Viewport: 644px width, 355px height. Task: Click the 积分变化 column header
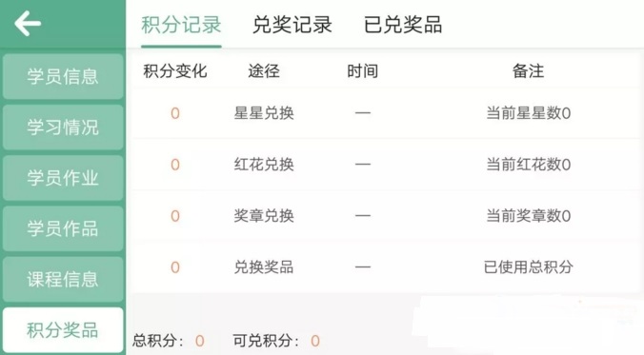click(175, 71)
